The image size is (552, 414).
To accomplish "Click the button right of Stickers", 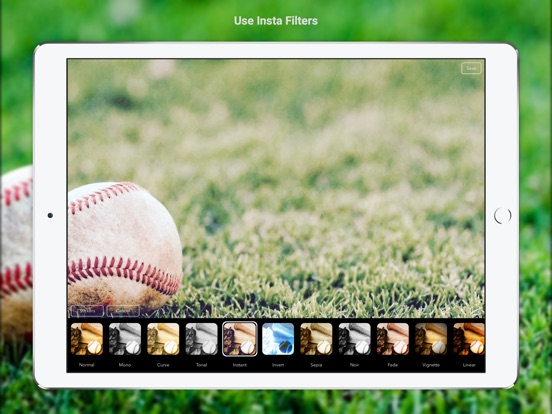I will tap(123, 311).
